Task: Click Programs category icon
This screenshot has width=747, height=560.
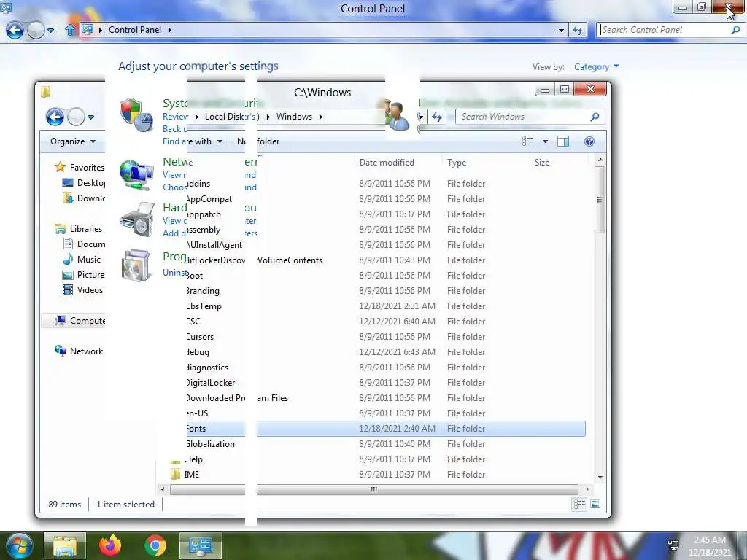Action: (x=136, y=265)
